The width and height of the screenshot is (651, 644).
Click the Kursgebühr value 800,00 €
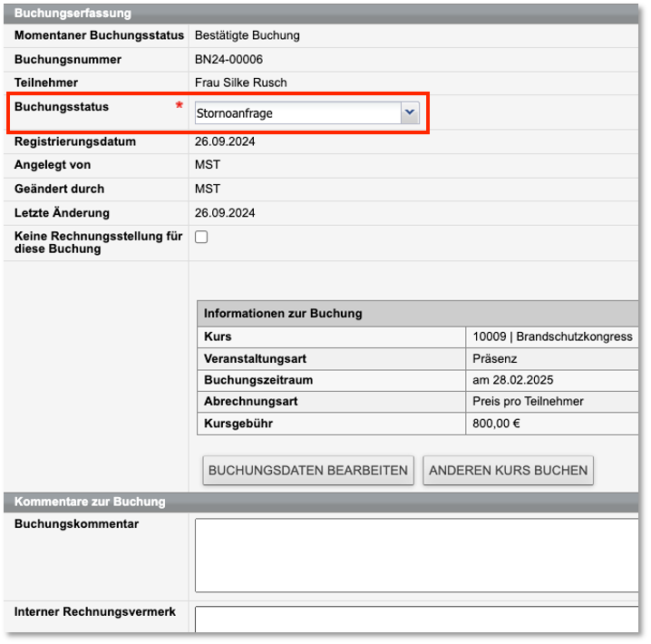497,424
